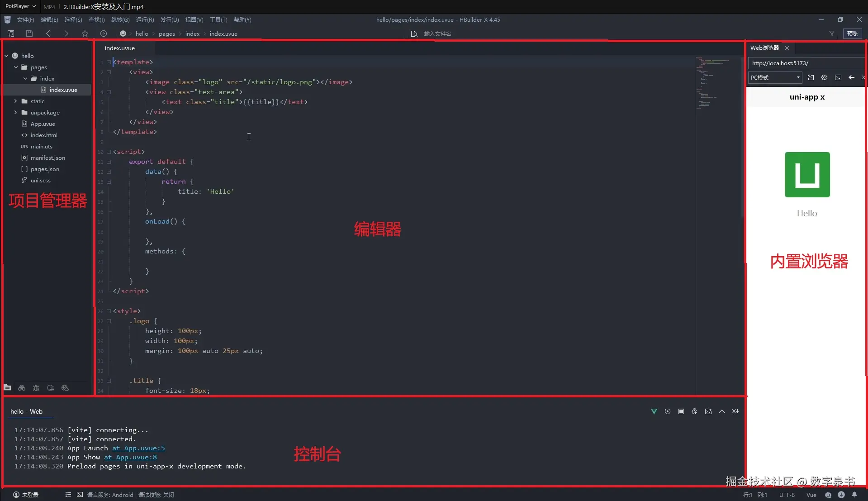Screen dimensions: 868x501
Task: Stop the running task in console toolbar
Action: (681, 411)
